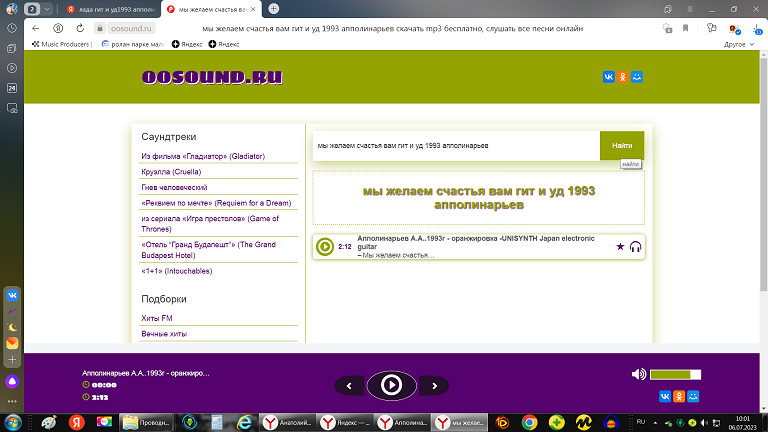
Task: Open Гнев человеческий soundtrack link
Action: pyautogui.click(x=174, y=188)
